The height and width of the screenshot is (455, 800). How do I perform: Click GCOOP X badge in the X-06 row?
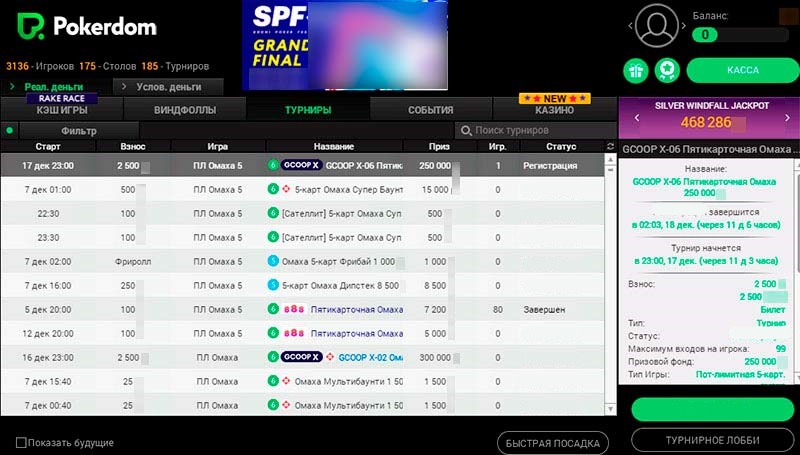point(302,165)
